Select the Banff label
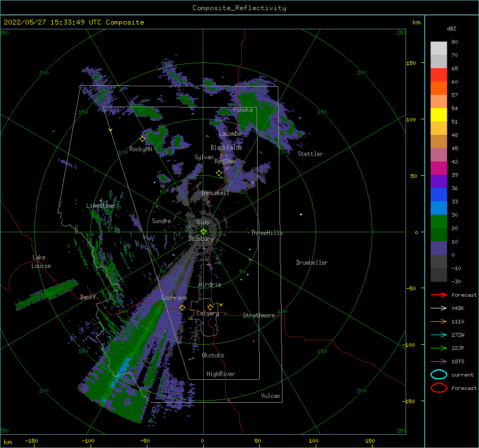Viewport: 479px width, 448px height. click(88, 297)
